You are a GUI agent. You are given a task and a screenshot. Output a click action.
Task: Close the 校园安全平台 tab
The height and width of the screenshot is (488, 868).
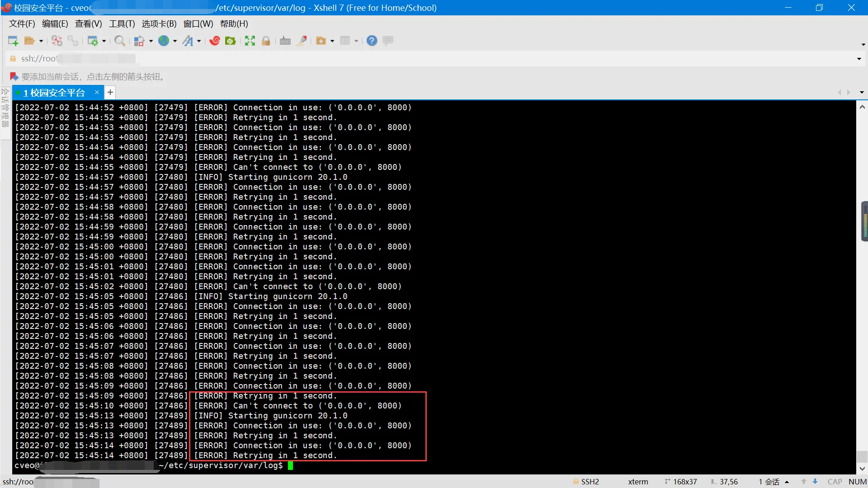97,92
